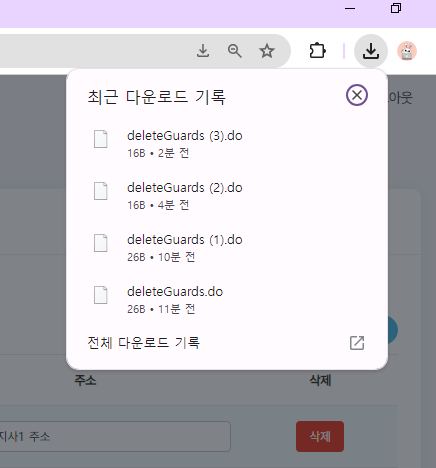Click file icon of deleteGuards (3).do
This screenshot has height=468, width=436.
click(100, 139)
